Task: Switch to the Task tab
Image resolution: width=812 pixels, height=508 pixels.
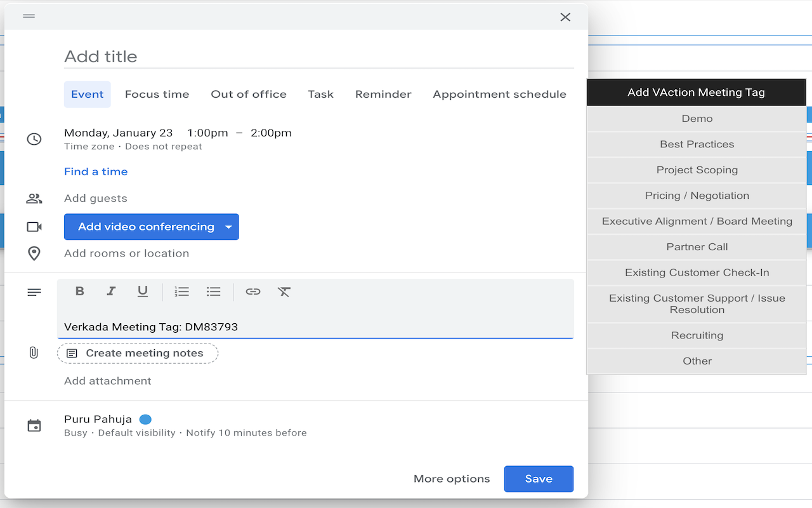Action: (321, 94)
